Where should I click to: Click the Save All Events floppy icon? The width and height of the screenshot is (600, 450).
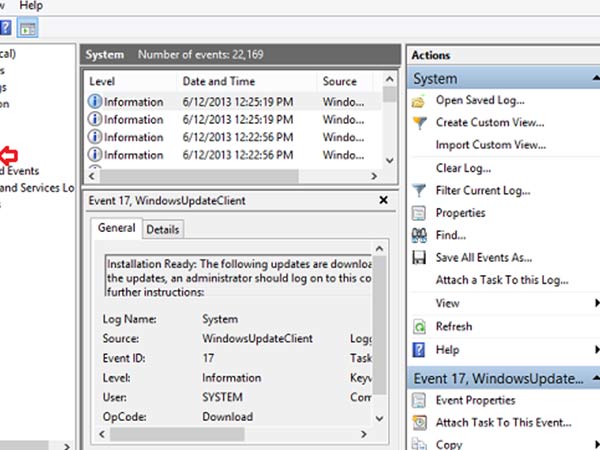click(419, 258)
